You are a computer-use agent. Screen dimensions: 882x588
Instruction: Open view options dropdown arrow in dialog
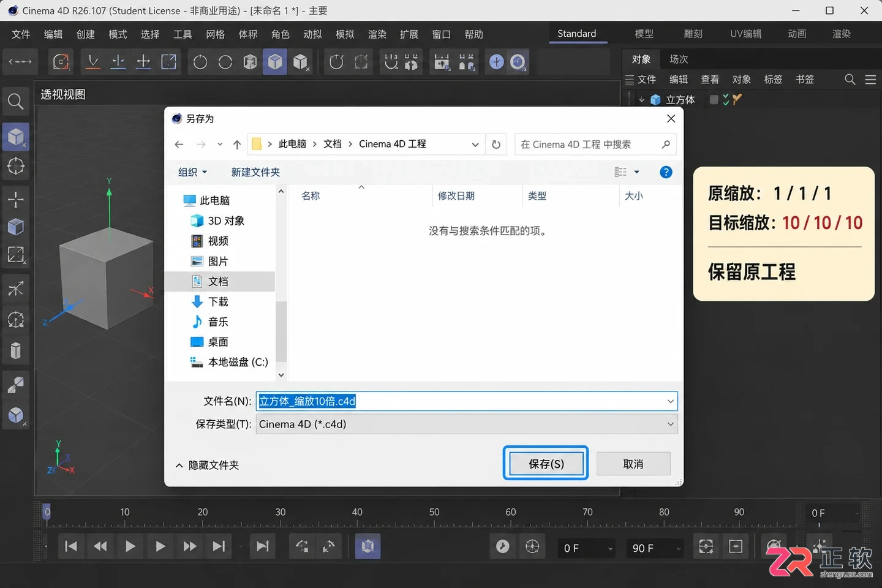636,172
